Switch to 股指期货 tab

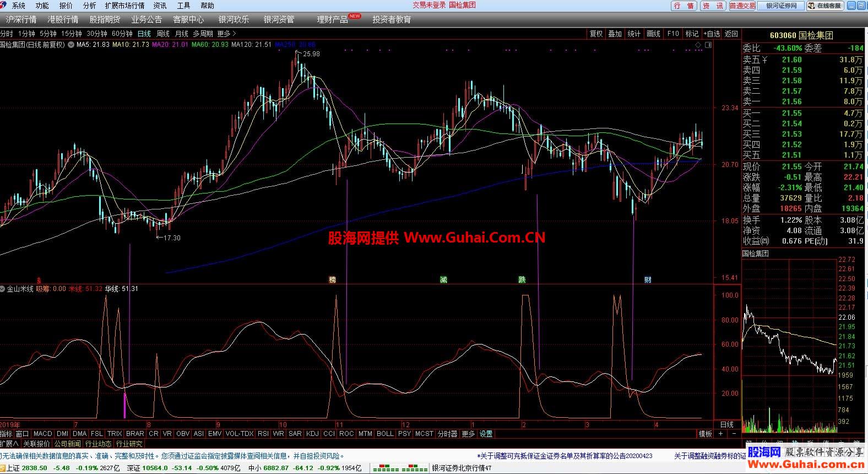pos(105,19)
